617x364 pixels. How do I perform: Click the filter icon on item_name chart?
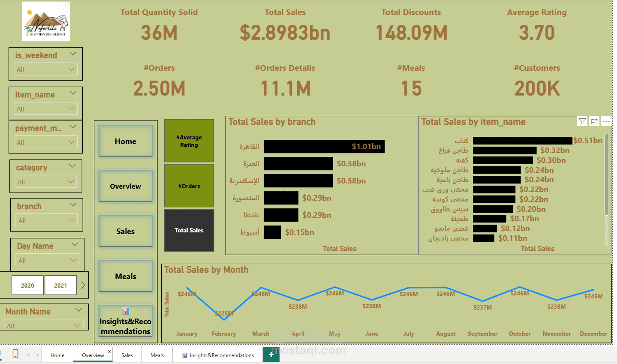click(x=582, y=121)
